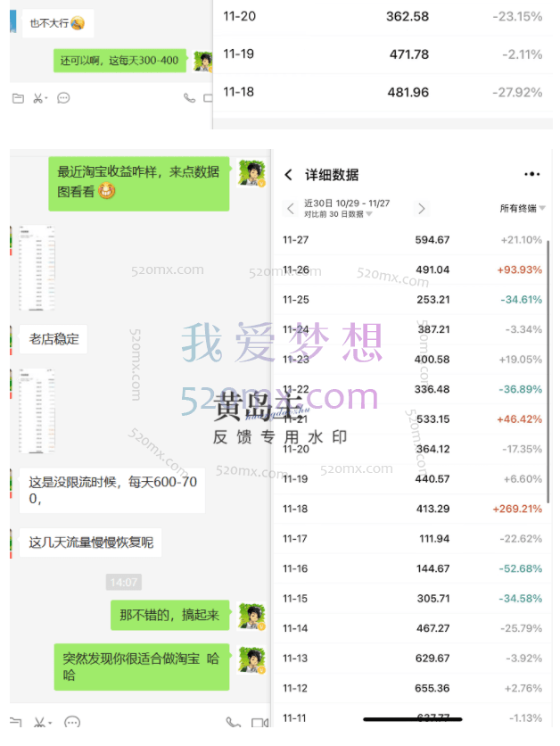Select the 这几天流量慢慢恢复呢 message
The height and width of the screenshot is (746, 560).
tap(90, 543)
